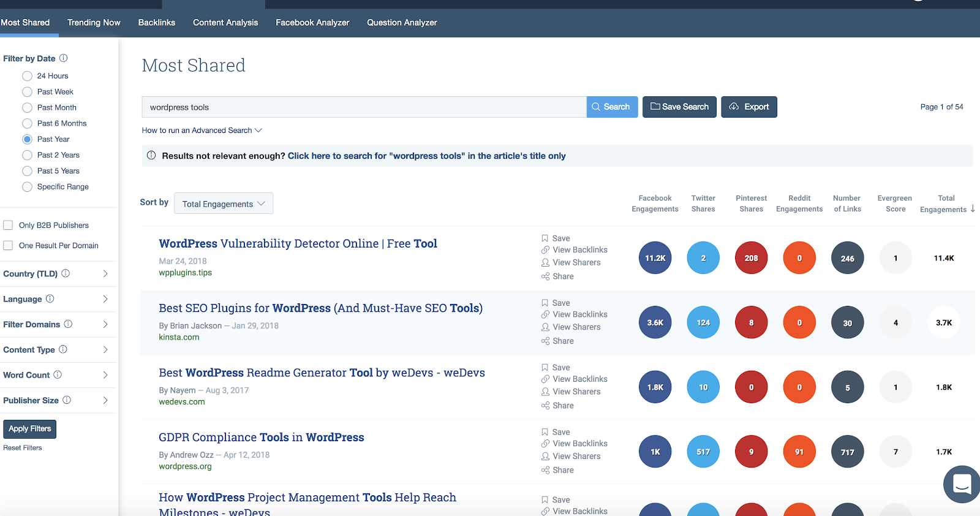Viewport: 980px width, 516px height.
Task: Click info icon next to Filter by Date
Action: (x=63, y=58)
